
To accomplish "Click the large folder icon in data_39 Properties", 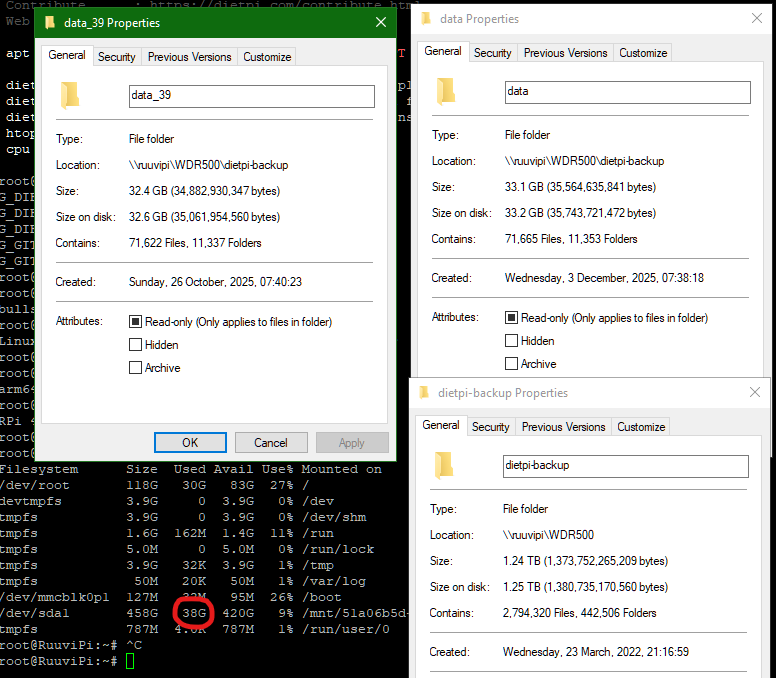I will 69,95.
